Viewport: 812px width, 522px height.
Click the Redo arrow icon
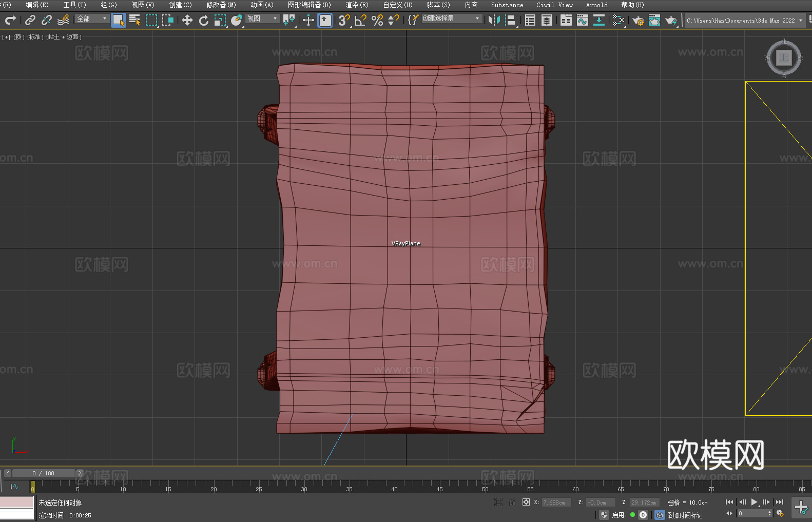10,20
